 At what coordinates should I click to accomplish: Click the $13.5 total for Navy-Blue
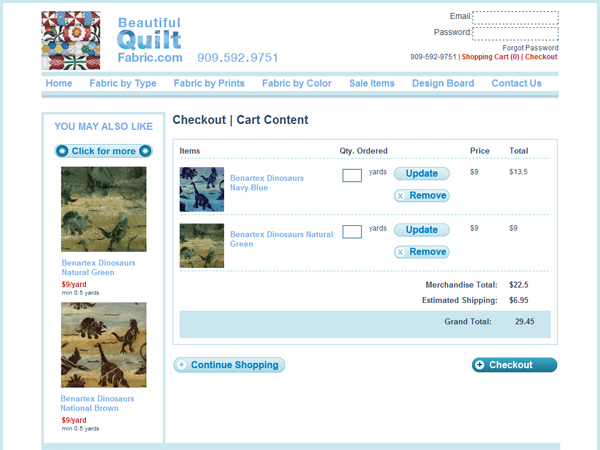[x=518, y=172]
